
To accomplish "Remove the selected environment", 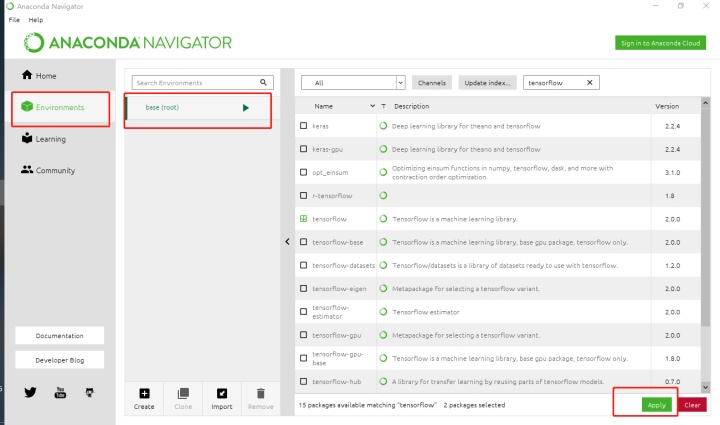I will [260, 398].
